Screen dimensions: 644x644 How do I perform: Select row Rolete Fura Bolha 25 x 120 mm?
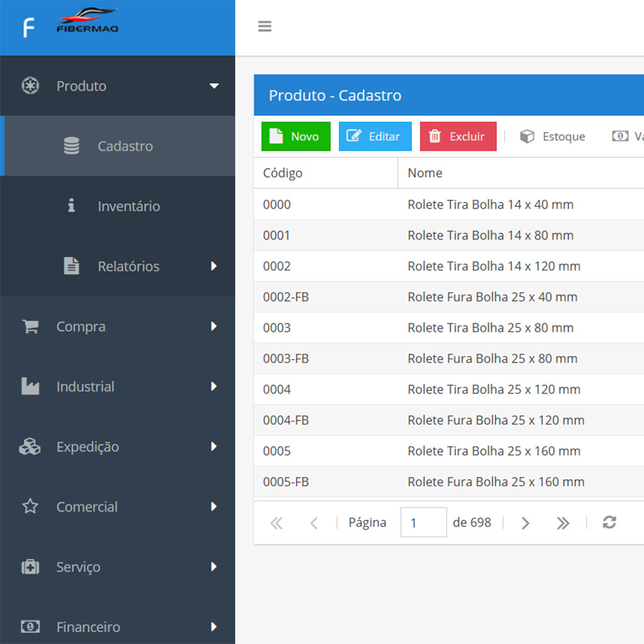point(449,420)
